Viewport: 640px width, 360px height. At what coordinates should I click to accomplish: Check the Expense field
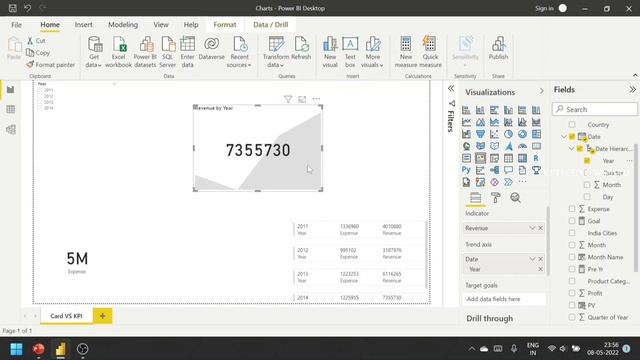[x=572, y=209]
